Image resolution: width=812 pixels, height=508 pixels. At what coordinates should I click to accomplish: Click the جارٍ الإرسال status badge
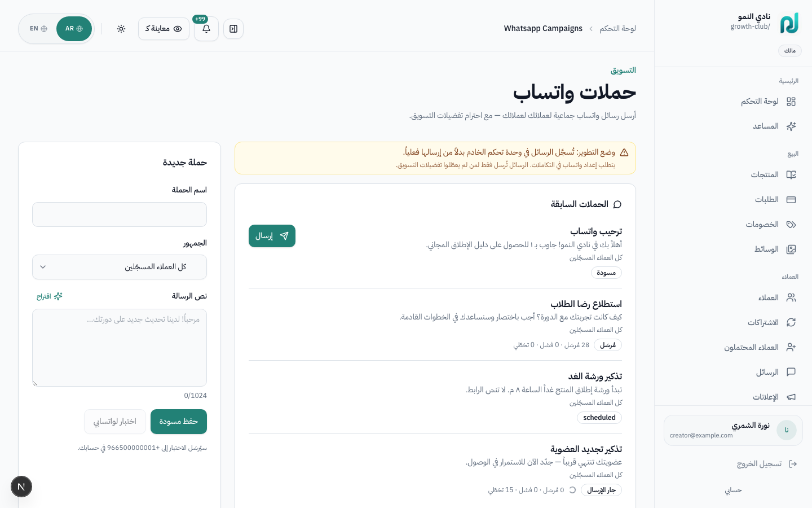tap(601, 490)
